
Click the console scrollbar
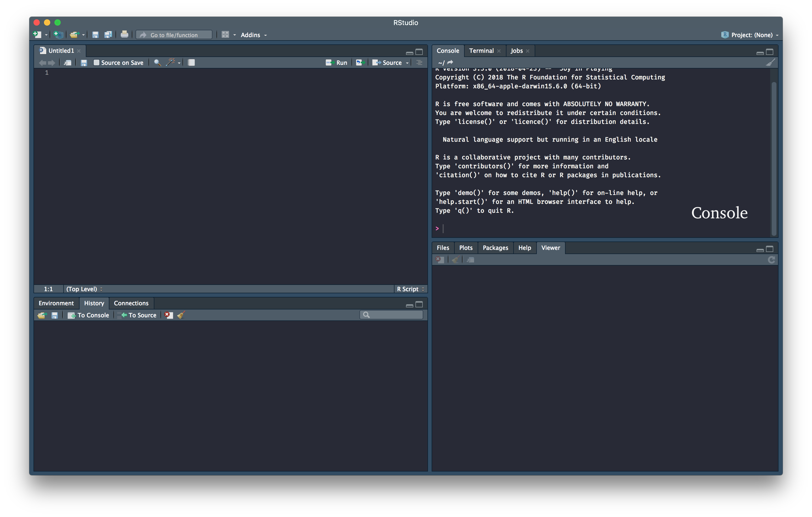coord(774,158)
